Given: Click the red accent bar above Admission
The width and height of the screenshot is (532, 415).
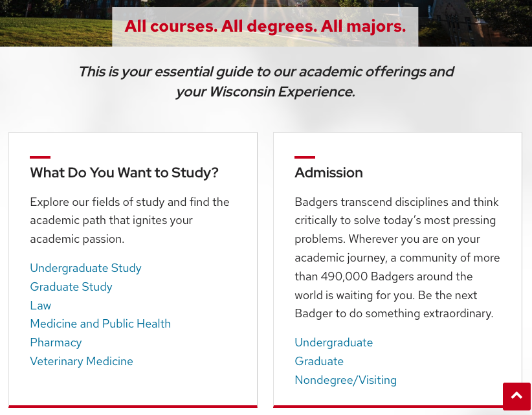Looking at the screenshot, I should (x=305, y=157).
